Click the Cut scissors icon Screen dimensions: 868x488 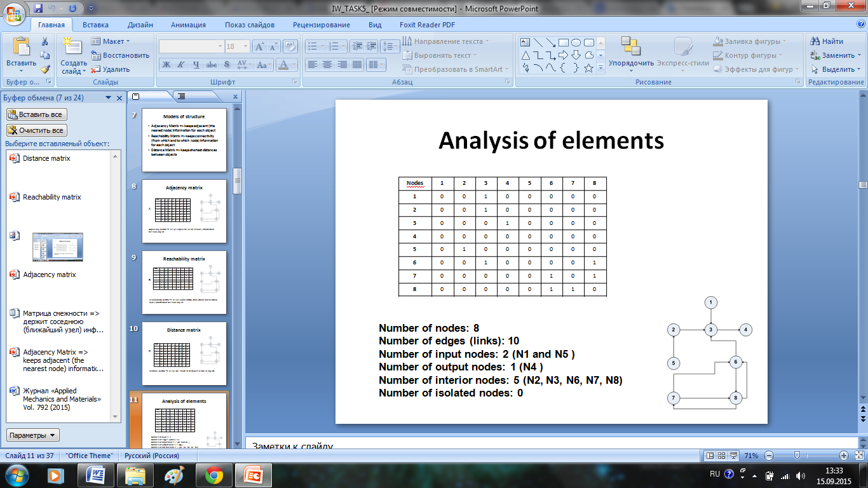(x=45, y=41)
